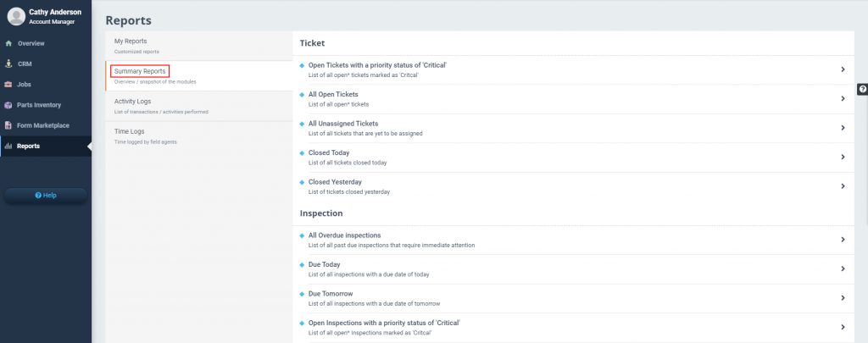Open the My Reports tab

click(131, 41)
